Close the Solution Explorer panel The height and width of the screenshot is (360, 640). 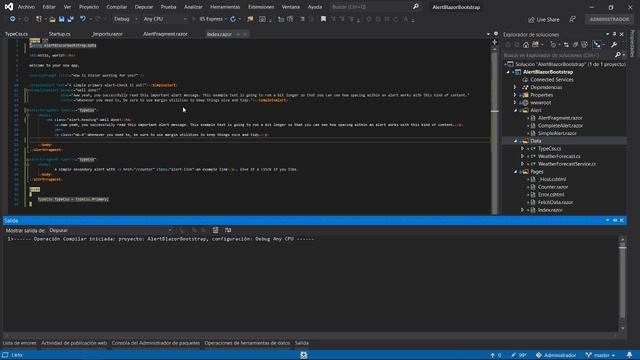coord(622,34)
